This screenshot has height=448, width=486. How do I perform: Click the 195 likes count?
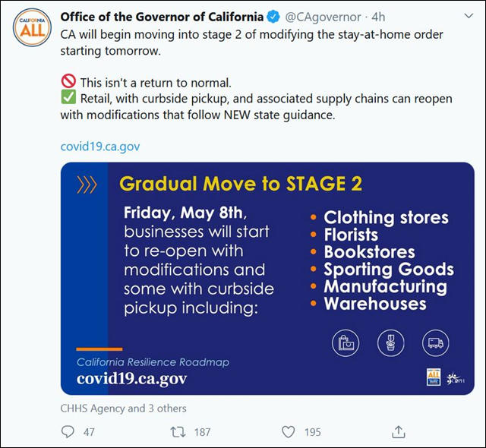(x=312, y=432)
